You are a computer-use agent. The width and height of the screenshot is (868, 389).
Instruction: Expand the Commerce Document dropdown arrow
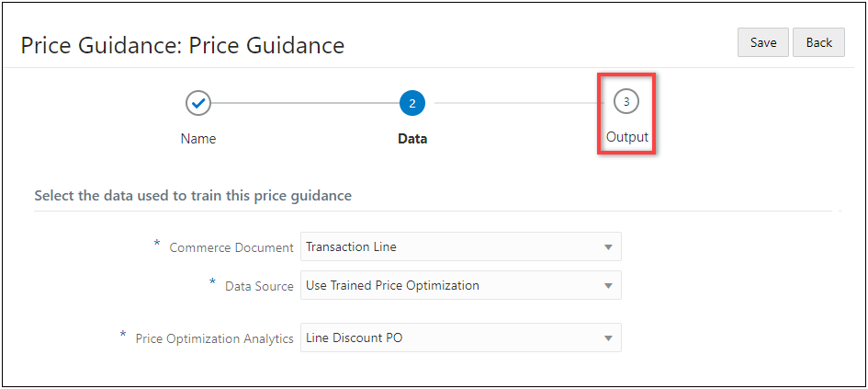pos(607,246)
